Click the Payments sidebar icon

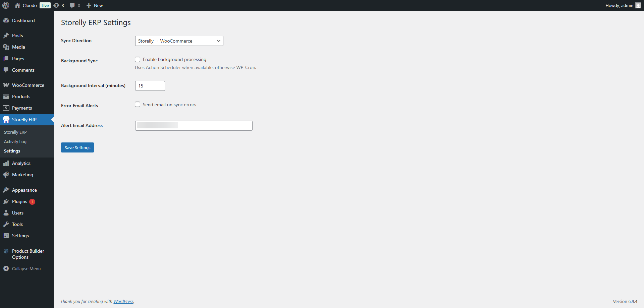(x=7, y=108)
